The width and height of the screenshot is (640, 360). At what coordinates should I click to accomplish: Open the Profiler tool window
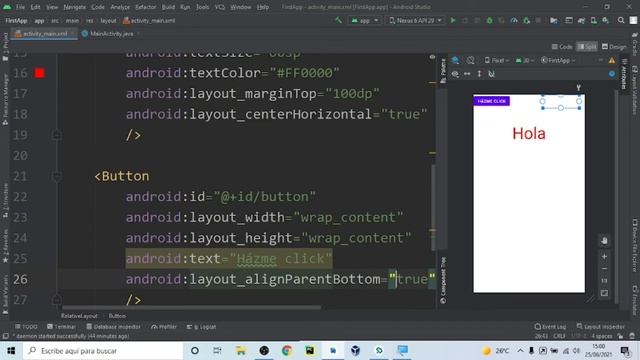pos(164,327)
